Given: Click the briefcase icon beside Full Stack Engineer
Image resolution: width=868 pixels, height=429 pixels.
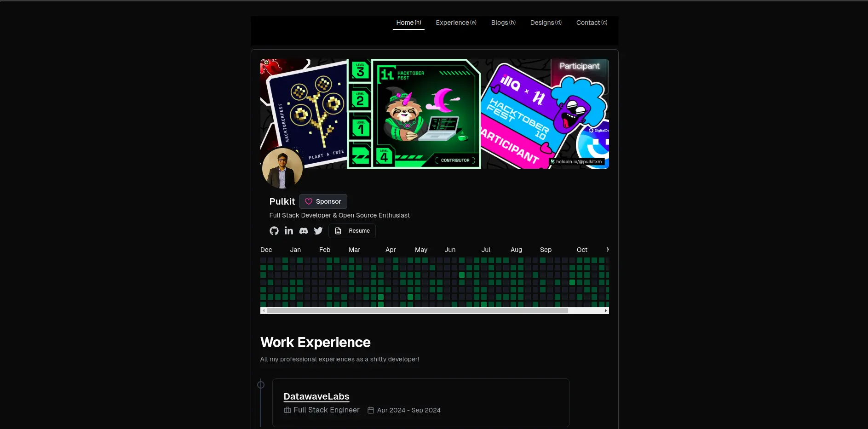Looking at the screenshot, I should (x=287, y=410).
